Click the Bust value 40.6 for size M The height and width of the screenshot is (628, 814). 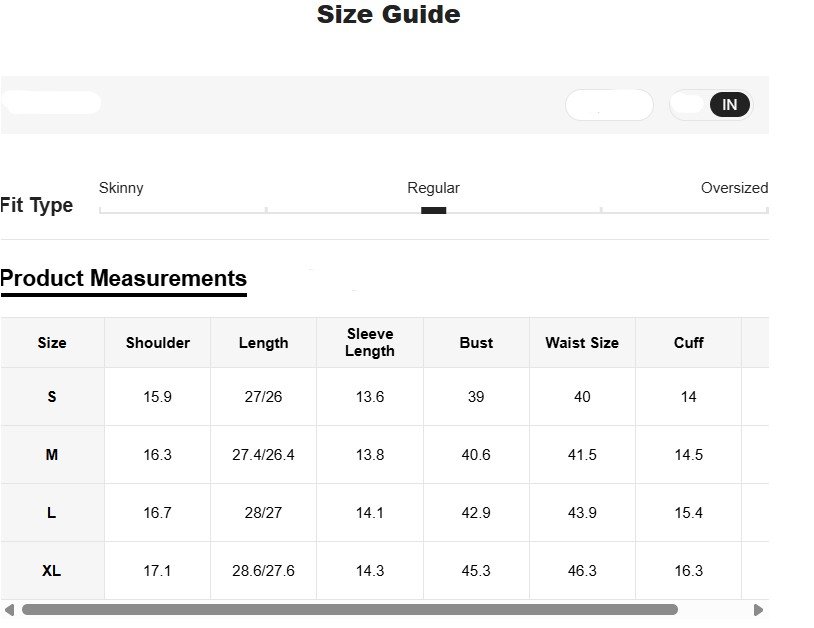pos(476,455)
